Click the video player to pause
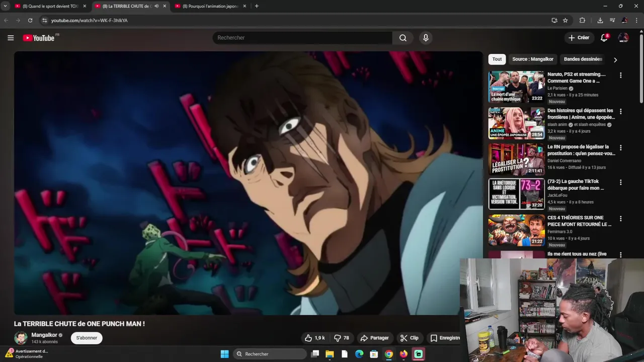The image size is (644, 362). [248, 183]
